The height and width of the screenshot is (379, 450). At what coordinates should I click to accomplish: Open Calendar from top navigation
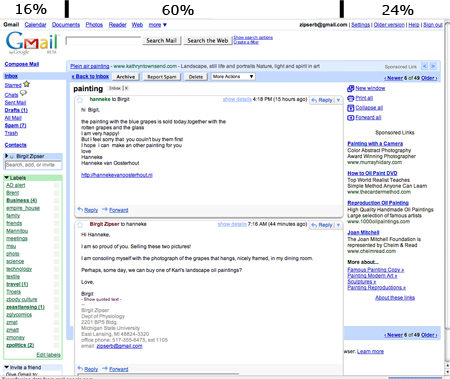[35, 25]
